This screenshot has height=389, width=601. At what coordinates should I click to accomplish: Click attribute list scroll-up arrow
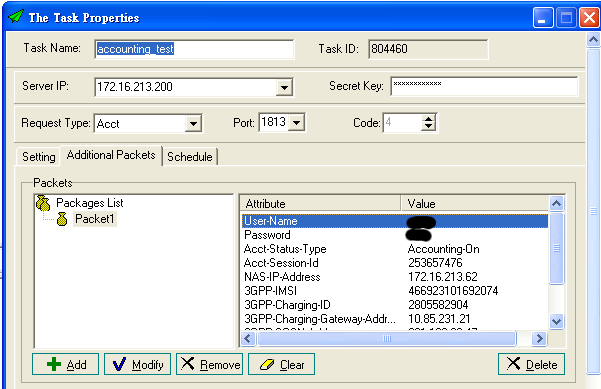(557, 204)
